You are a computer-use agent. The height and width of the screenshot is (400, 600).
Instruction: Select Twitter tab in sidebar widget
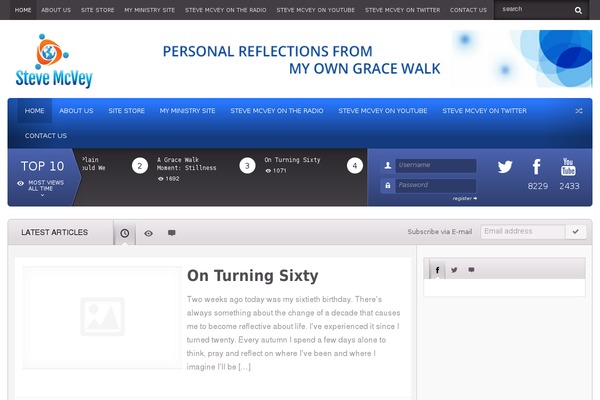point(454,270)
